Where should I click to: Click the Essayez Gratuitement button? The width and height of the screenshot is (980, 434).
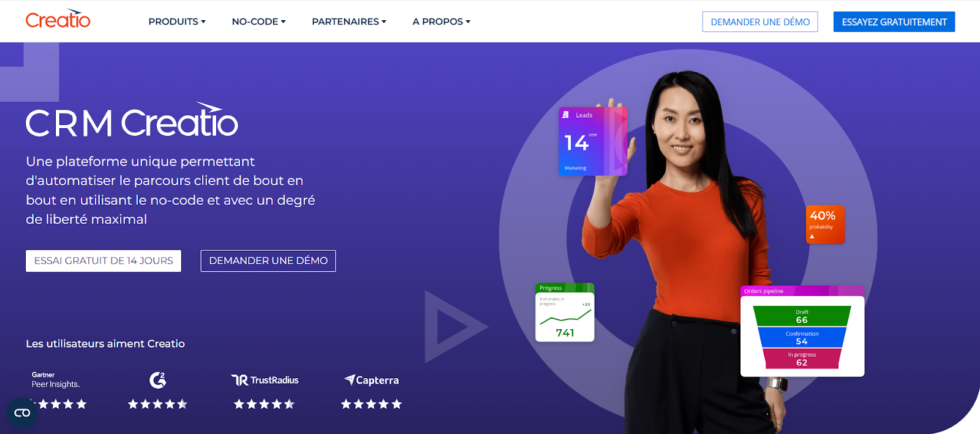894,21
